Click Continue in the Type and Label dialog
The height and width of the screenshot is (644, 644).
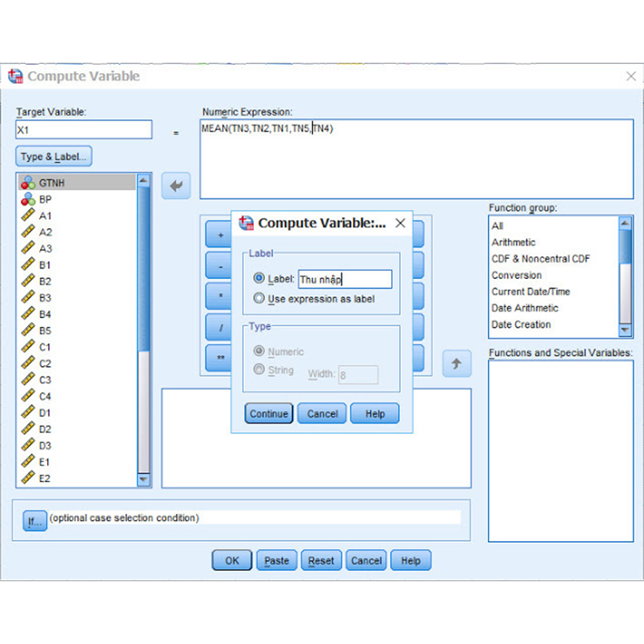tap(268, 413)
